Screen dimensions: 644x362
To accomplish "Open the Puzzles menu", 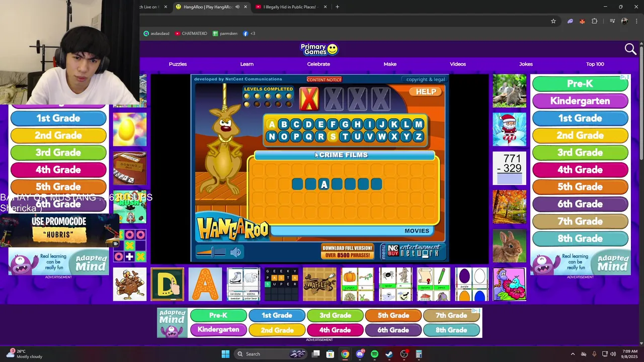I will [178, 64].
